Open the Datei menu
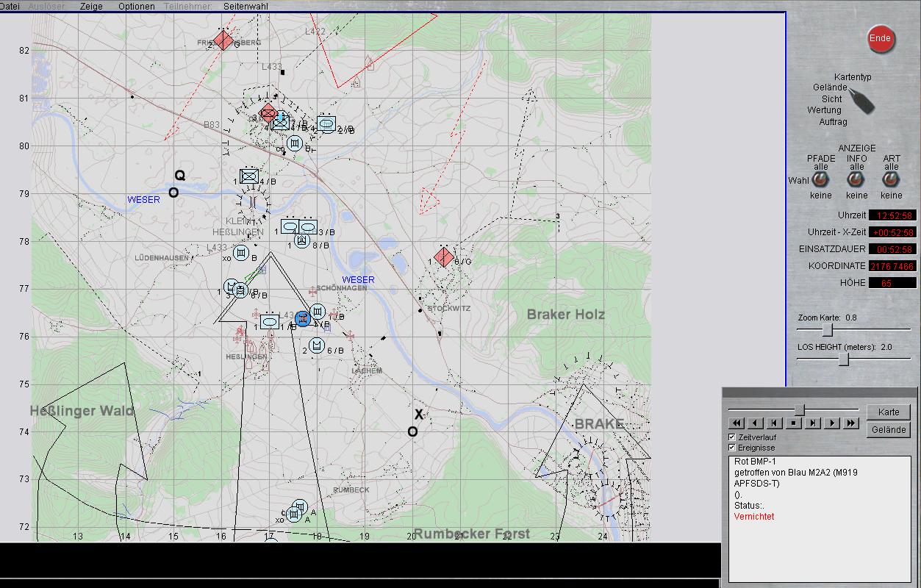The height and width of the screenshot is (588, 921). pos(10,6)
